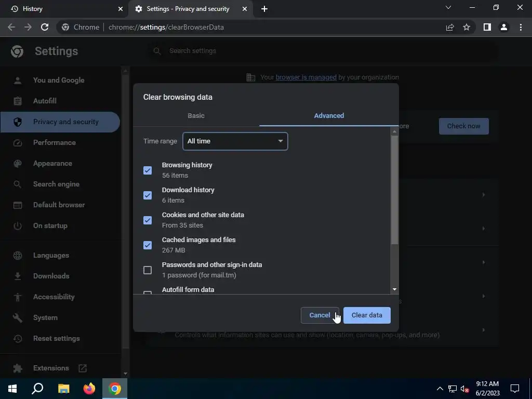
Task: Uncheck Download history checkbox
Action: [148, 195]
